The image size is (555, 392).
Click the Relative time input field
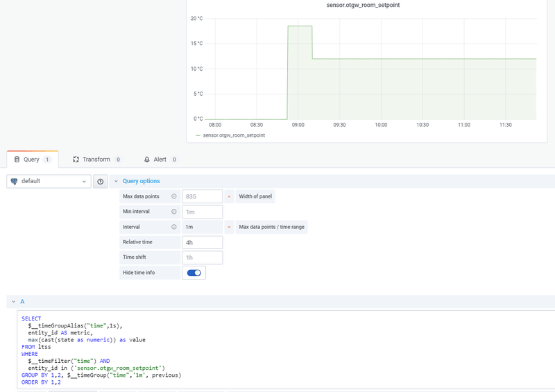click(x=202, y=242)
